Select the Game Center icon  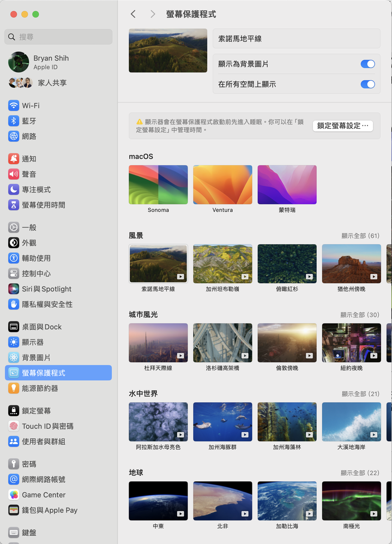[x=14, y=495]
